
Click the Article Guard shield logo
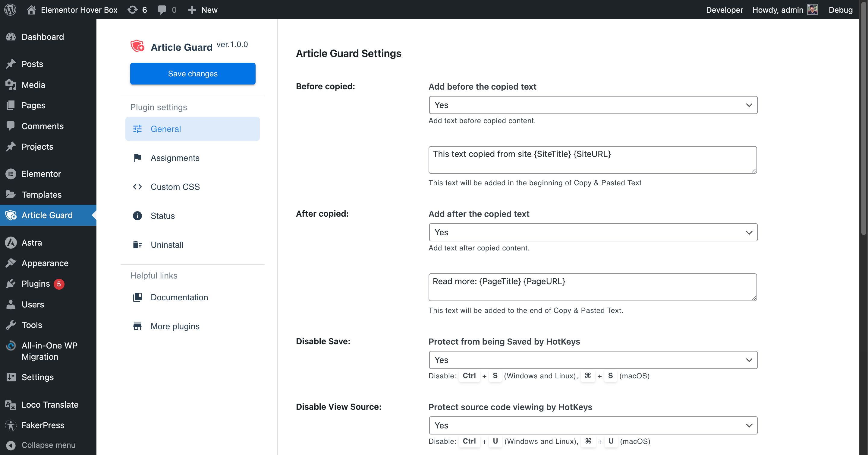tap(137, 46)
